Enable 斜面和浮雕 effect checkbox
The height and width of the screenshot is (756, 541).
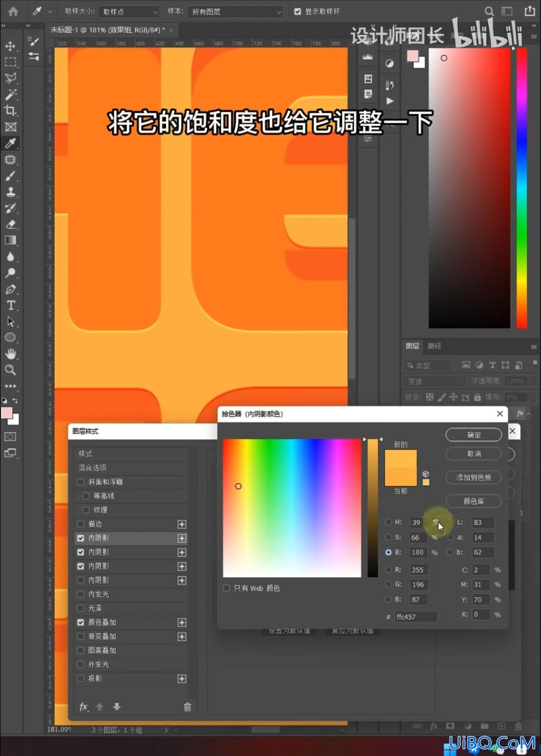pyautogui.click(x=81, y=482)
